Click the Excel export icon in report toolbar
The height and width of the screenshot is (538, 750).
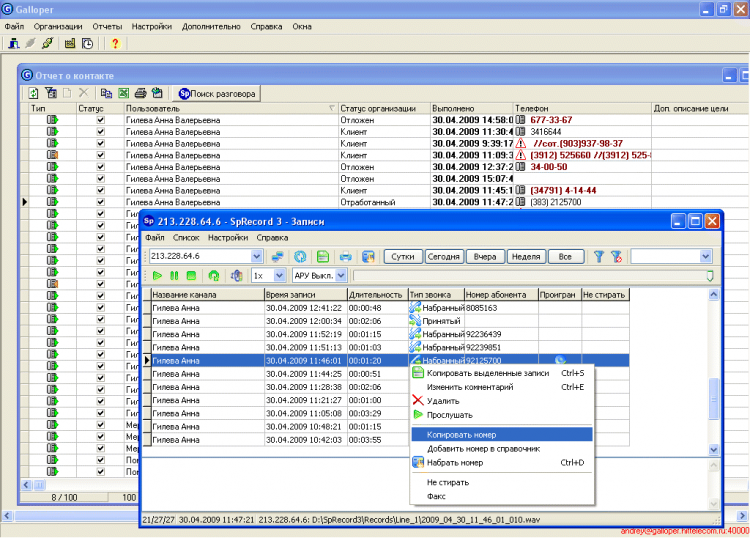[122, 93]
